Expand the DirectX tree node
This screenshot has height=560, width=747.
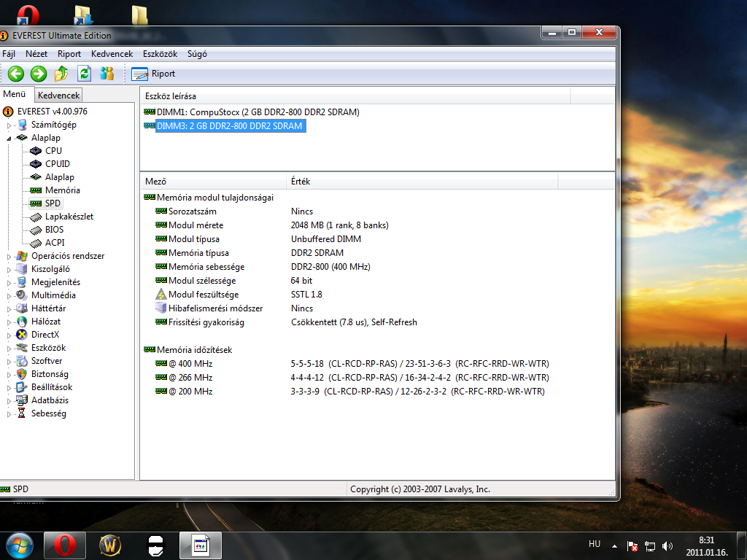9,335
